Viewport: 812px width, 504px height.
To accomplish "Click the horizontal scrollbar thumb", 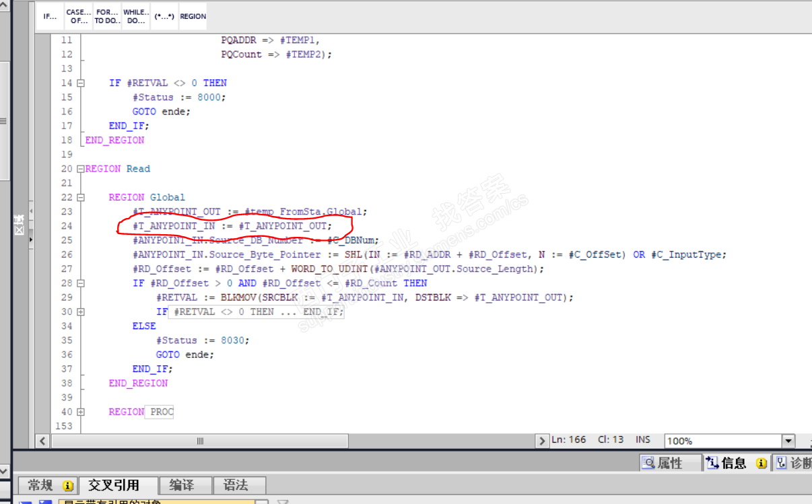I will point(200,441).
